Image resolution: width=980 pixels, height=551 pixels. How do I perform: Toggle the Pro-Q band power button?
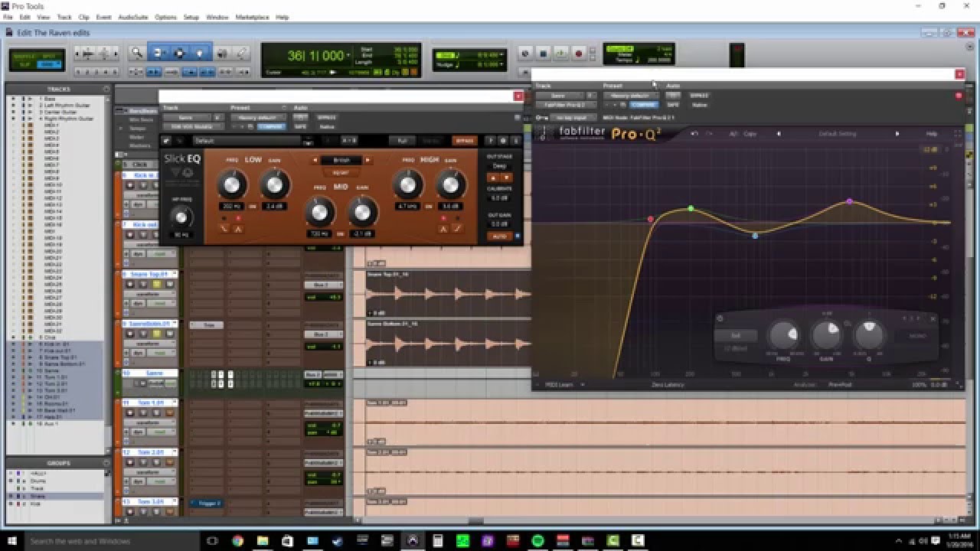point(720,318)
